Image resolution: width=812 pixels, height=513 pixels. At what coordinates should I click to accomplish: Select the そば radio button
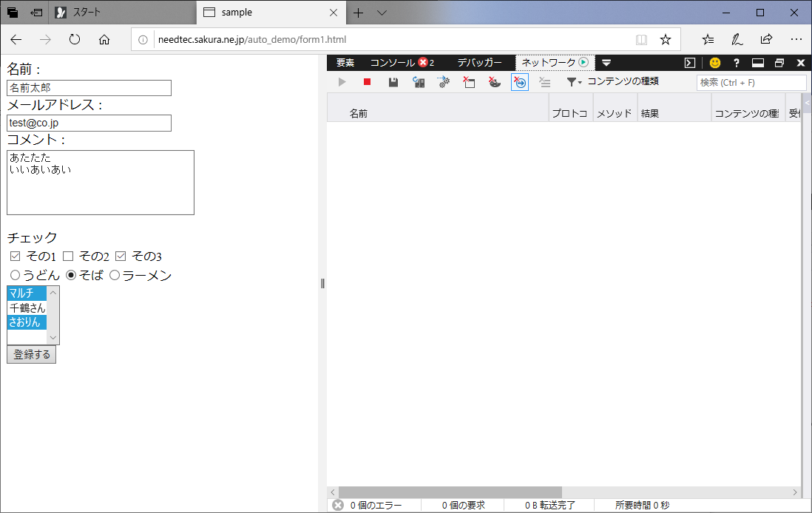point(72,275)
